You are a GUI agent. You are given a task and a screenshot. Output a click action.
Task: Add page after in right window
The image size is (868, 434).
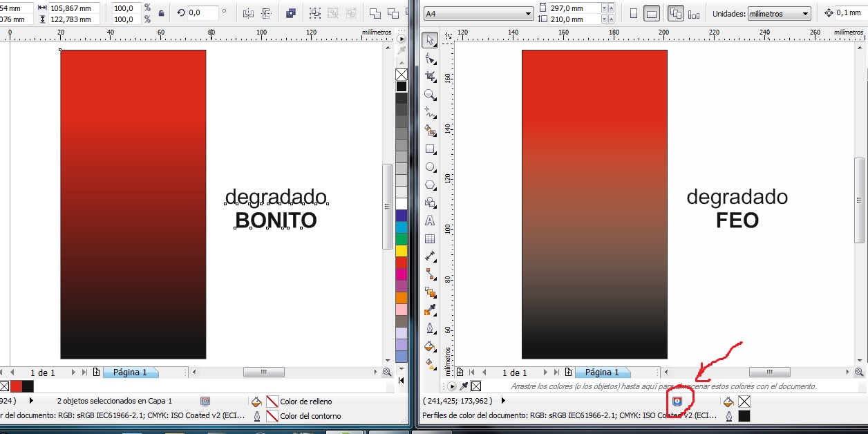[568, 372]
